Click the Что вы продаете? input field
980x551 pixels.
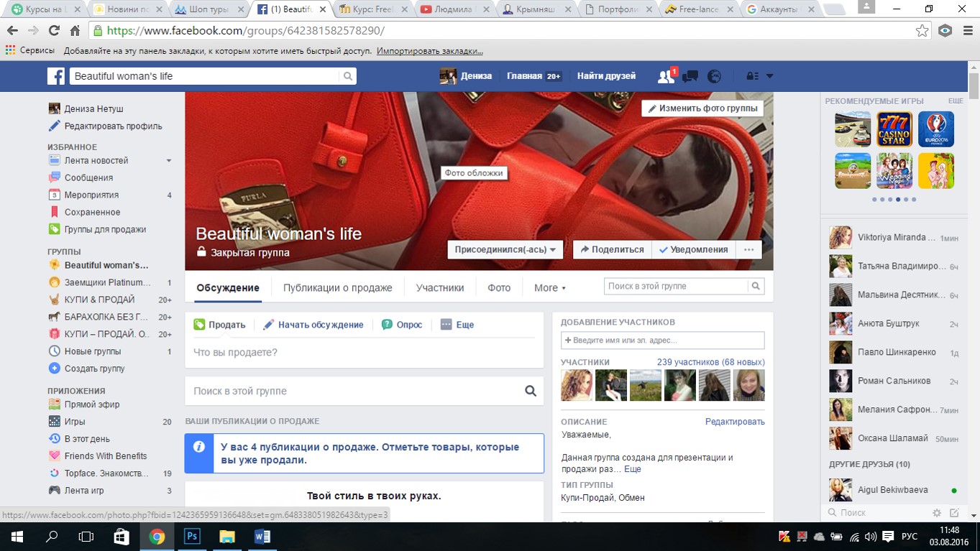tap(364, 353)
